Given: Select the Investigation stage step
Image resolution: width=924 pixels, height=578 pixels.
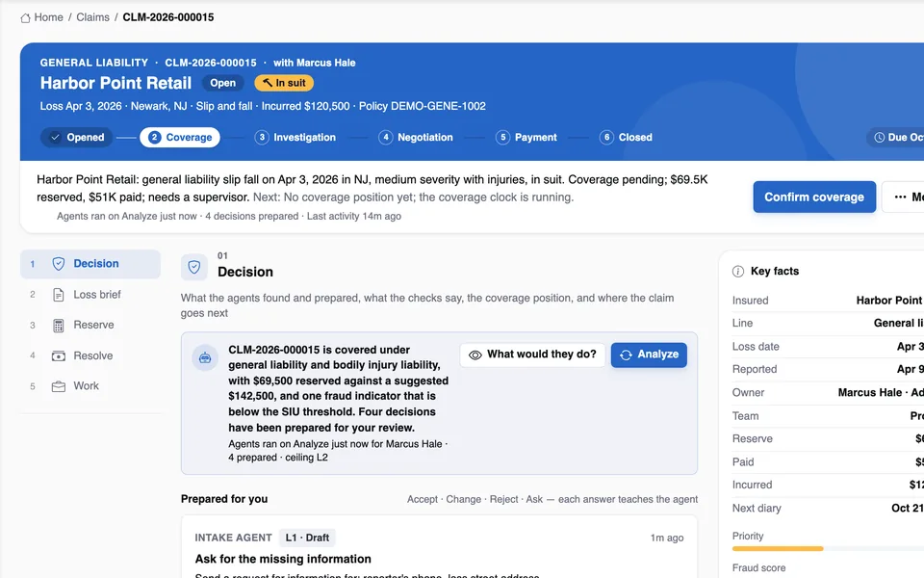Looking at the screenshot, I should click(295, 138).
